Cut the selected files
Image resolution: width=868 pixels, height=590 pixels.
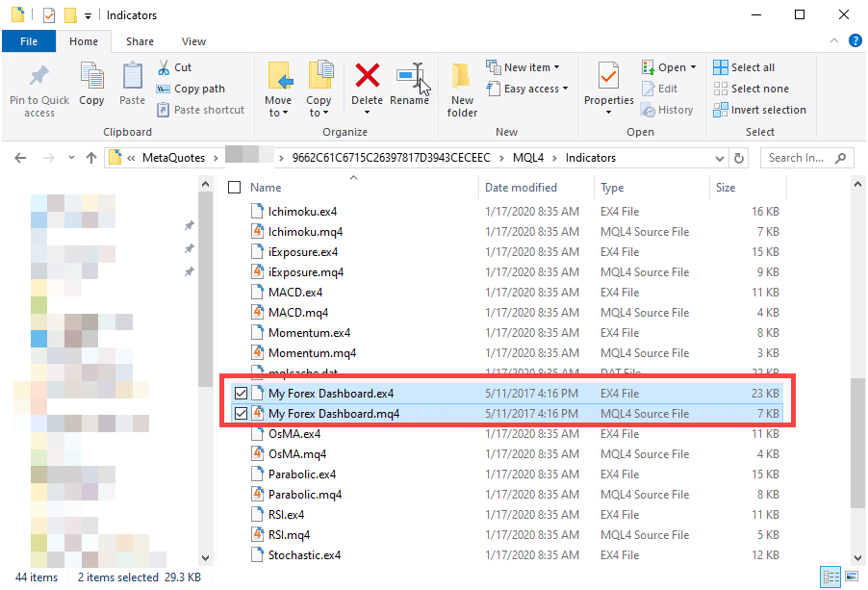coord(175,67)
